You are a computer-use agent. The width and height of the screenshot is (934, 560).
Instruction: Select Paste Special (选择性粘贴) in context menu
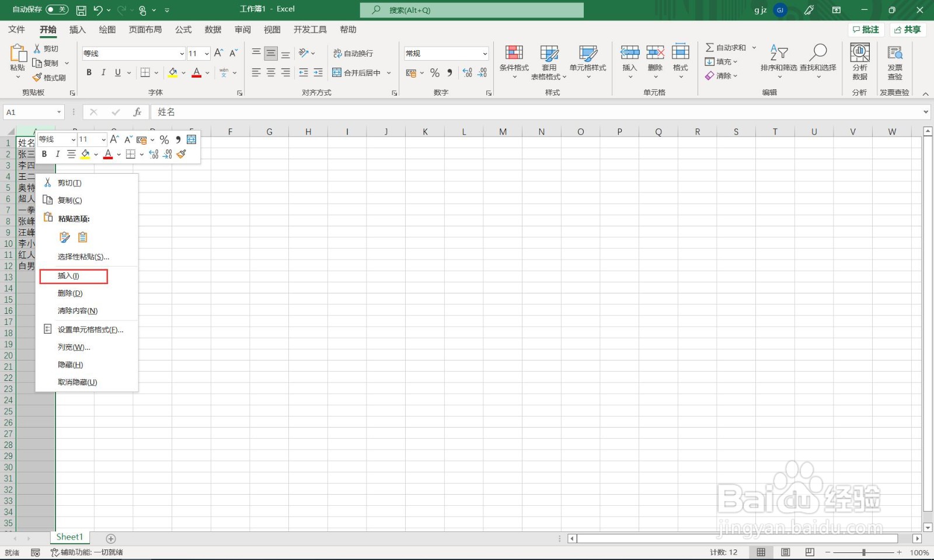pyautogui.click(x=87, y=257)
